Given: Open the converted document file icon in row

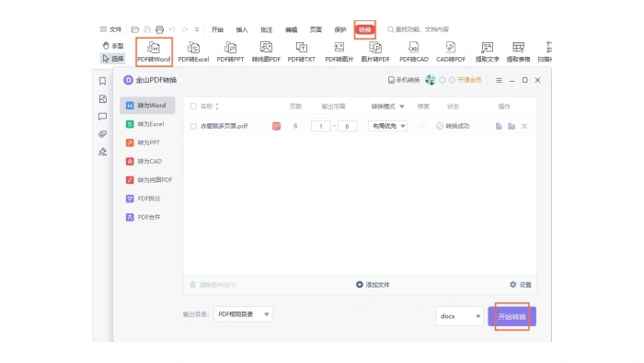Looking at the screenshot, I should click(499, 126).
